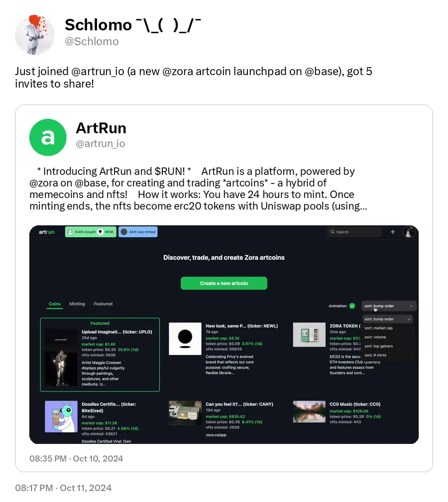Click the AAIX was minted badge
This screenshot has height=502, width=448.
pos(138,232)
